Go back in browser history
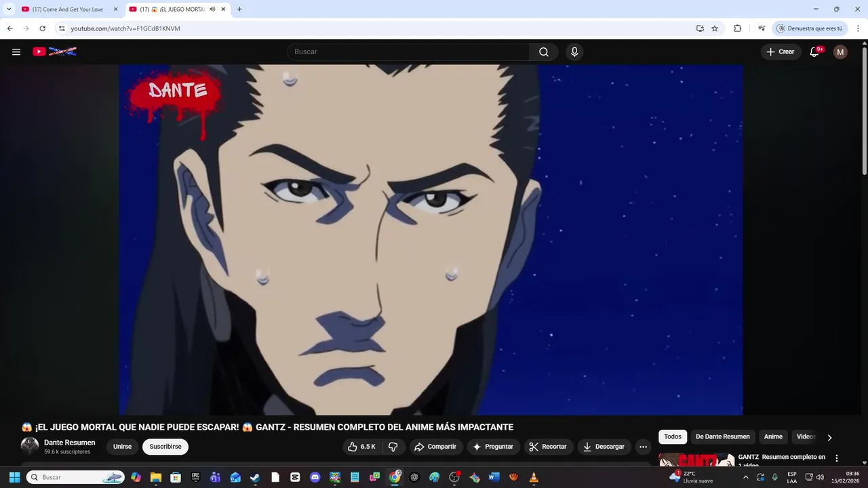 (9, 28)
